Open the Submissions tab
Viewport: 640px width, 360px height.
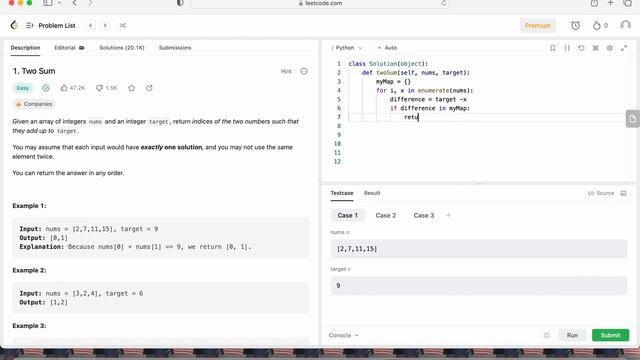pos(175,48)
